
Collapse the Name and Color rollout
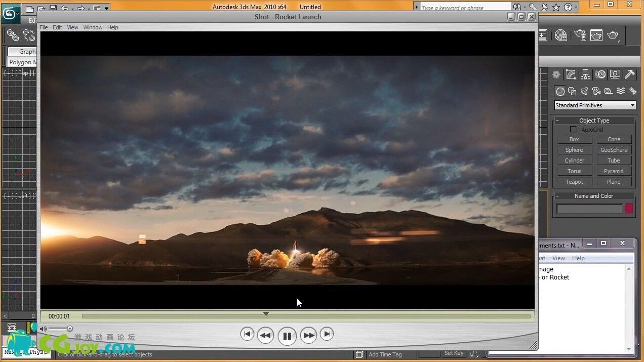coord(594,196)
